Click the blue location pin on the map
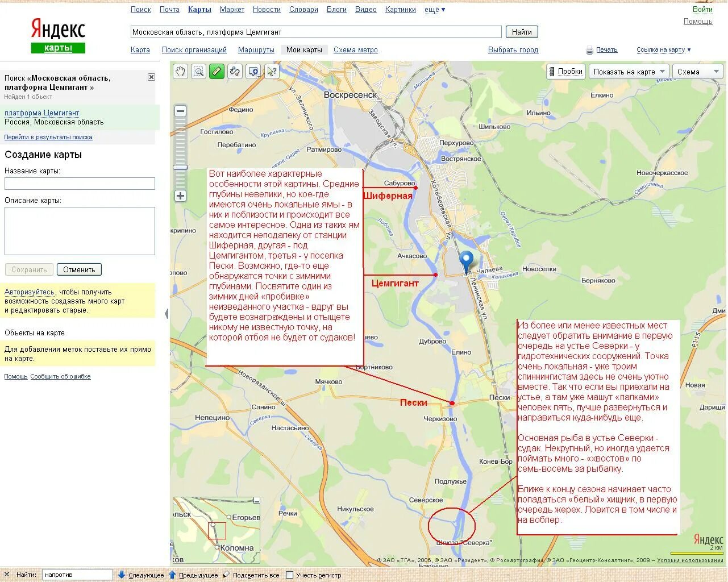This screenshot has height=582, width=728. tap(466, 261)
